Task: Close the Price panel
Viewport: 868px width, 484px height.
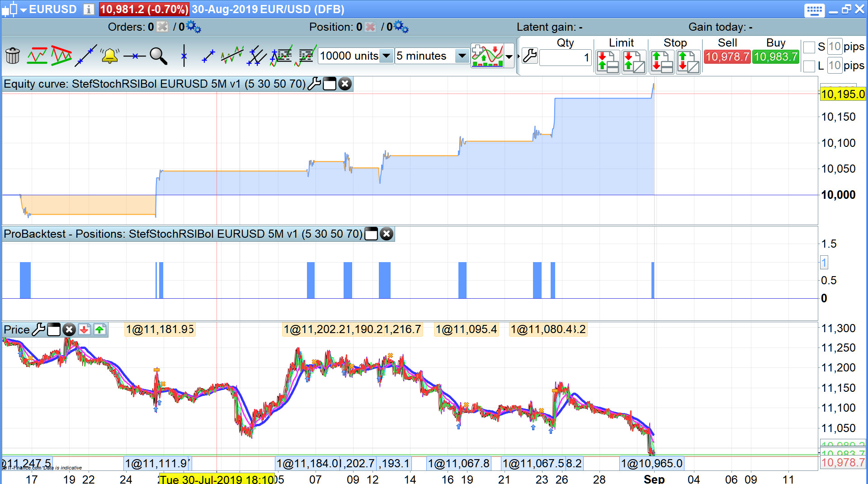Action: pos(69,329)
